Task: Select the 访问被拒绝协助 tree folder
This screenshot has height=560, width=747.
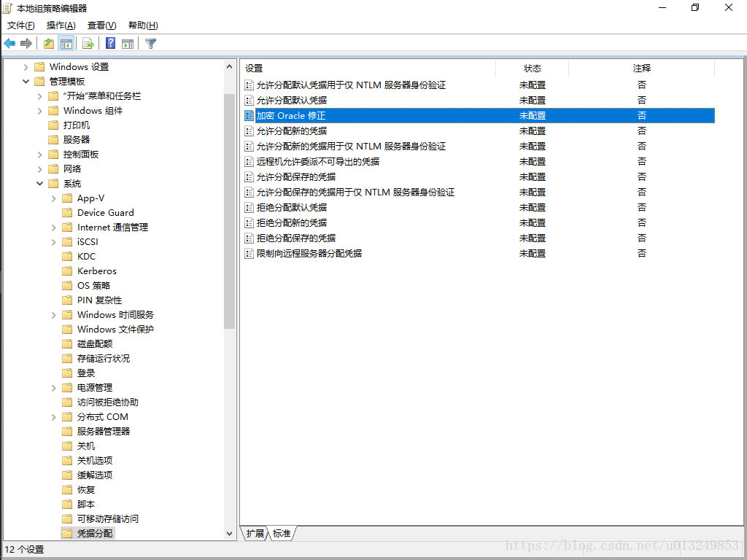Action: pyautogui.click(x=108, y=402)
